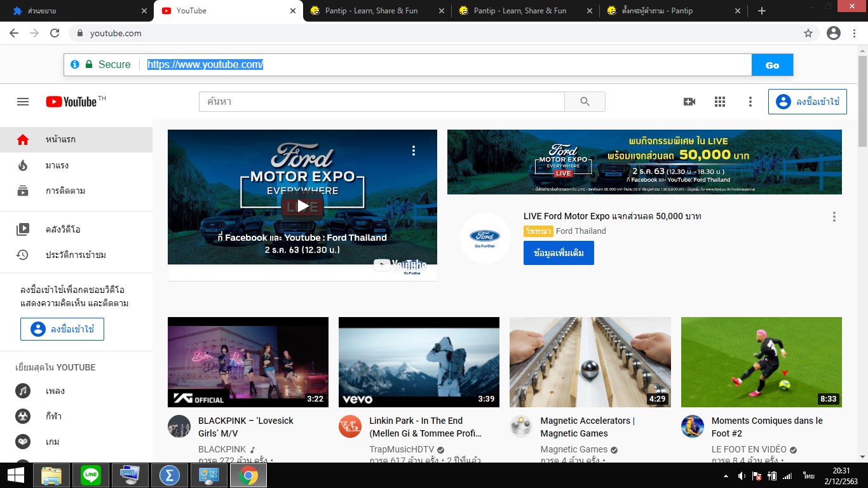Viewport: 868px width, 488px height.
Task: Click the YouTube logo
Action: point(71,102)
